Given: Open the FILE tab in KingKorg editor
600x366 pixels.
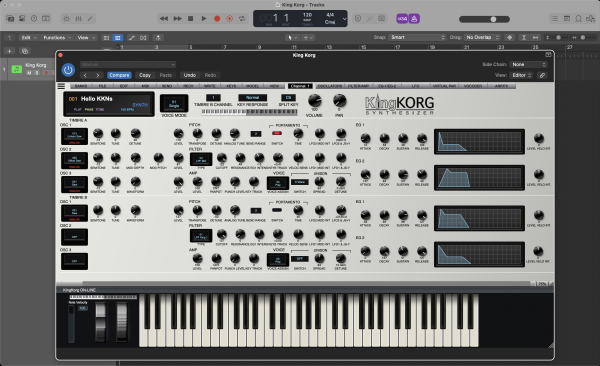Looking at the screenshot, I should coord(102,86).
